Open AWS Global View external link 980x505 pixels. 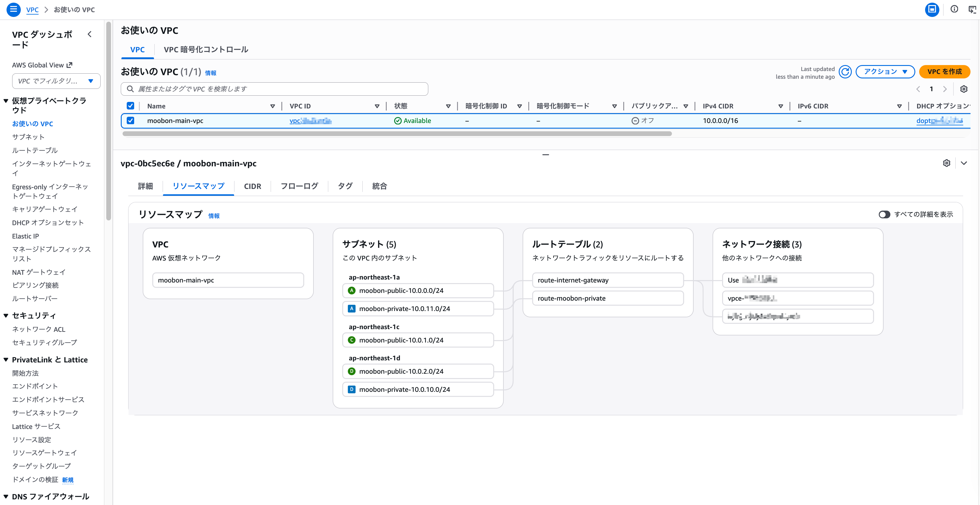42,65
